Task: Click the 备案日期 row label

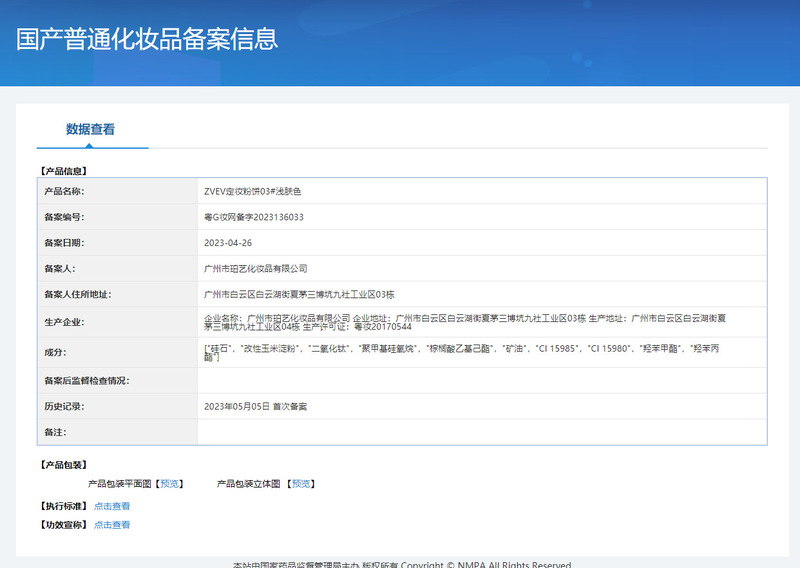Action: click(x=64, y=243)
